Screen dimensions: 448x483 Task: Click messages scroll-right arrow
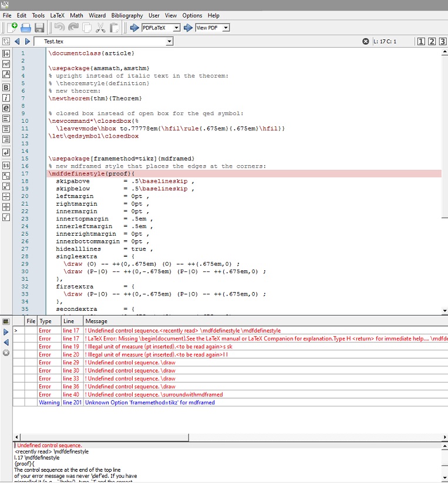click(x=444, y=437)
